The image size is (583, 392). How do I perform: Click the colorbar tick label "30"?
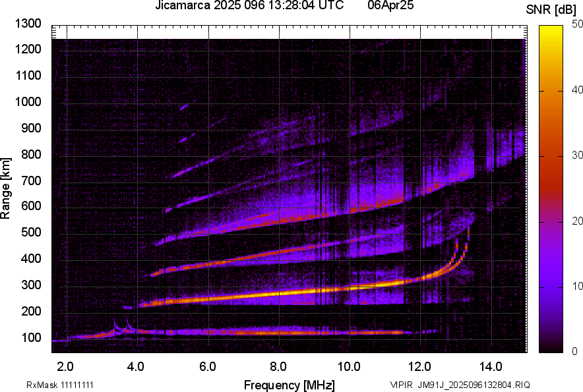coord(578,155)
